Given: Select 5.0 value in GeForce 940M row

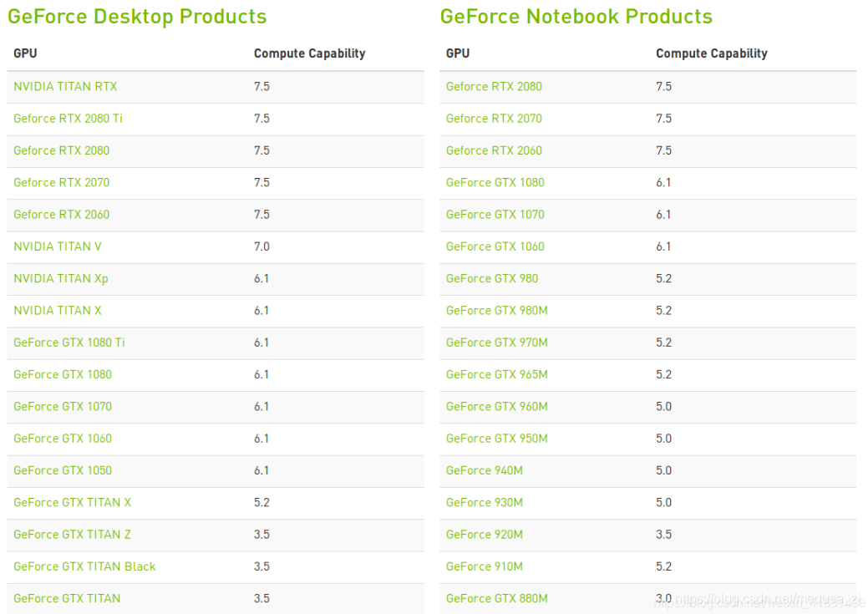Looking at the screenshot, I should [663, 470].
